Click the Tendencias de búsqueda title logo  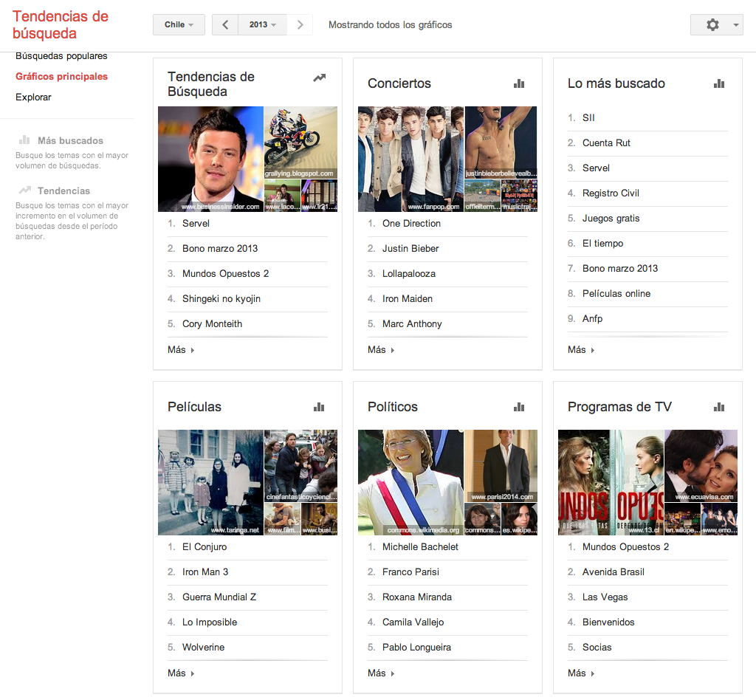click(x=61, y=25)
